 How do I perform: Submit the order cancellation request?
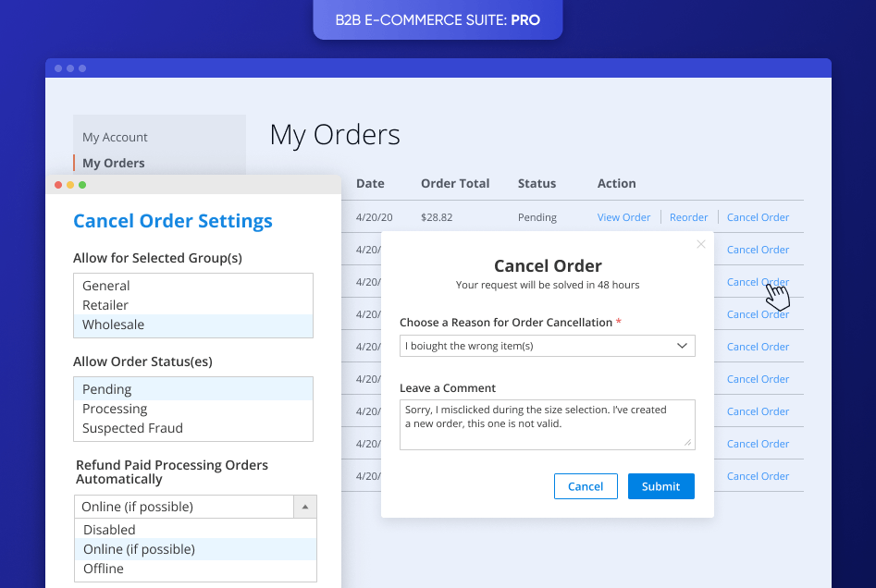660,485
